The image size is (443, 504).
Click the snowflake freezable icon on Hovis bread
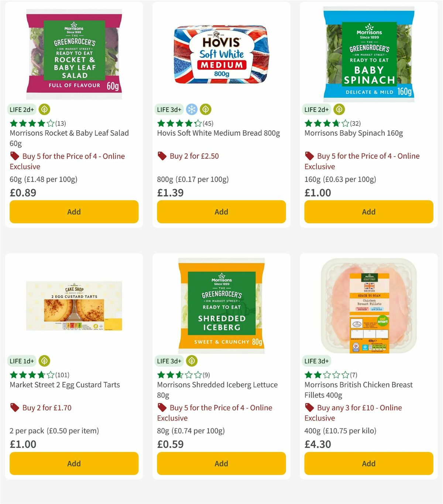[x=192, y=110]
